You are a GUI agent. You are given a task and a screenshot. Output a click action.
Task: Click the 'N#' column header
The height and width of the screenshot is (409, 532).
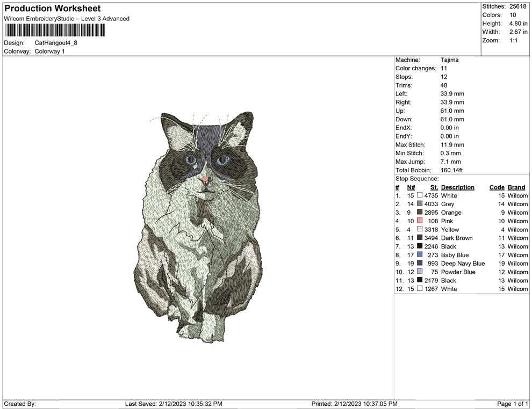click(x=411, y=187)
